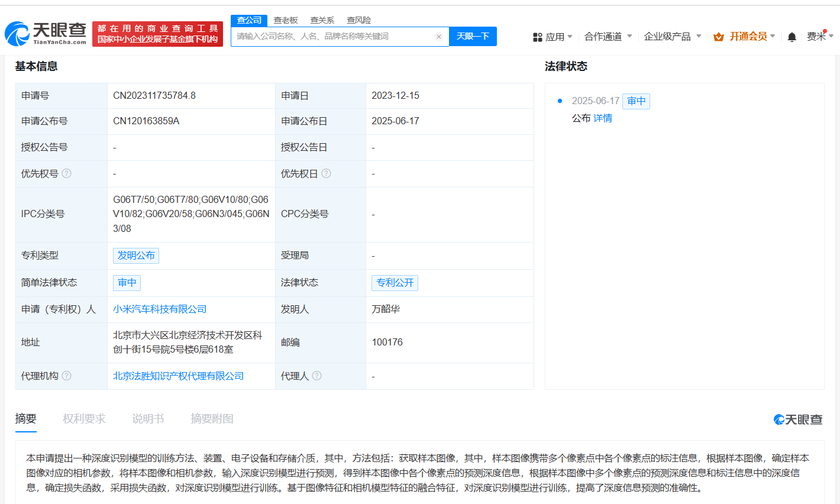Screen dimensions: 840x504
Task: Open the 费米 user account menu
Action: [819, 37]
